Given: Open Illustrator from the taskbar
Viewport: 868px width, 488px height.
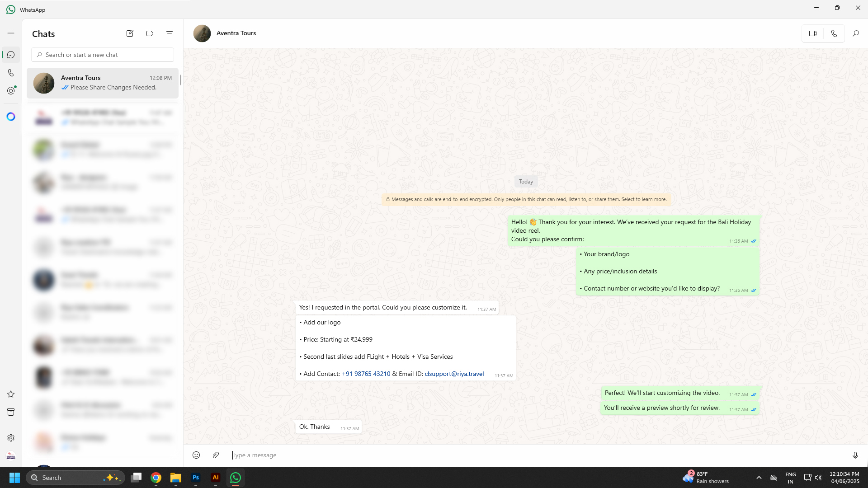Looking at the screenshot, I should [216, 478].
